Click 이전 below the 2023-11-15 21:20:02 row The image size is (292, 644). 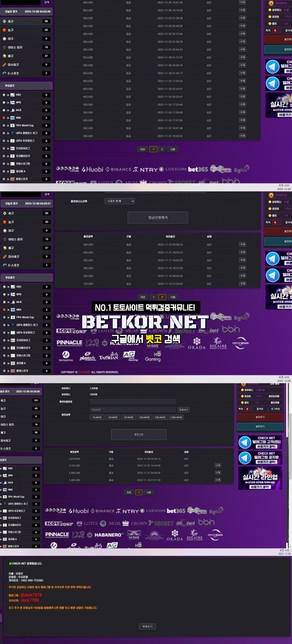click(x=143, y=296)
